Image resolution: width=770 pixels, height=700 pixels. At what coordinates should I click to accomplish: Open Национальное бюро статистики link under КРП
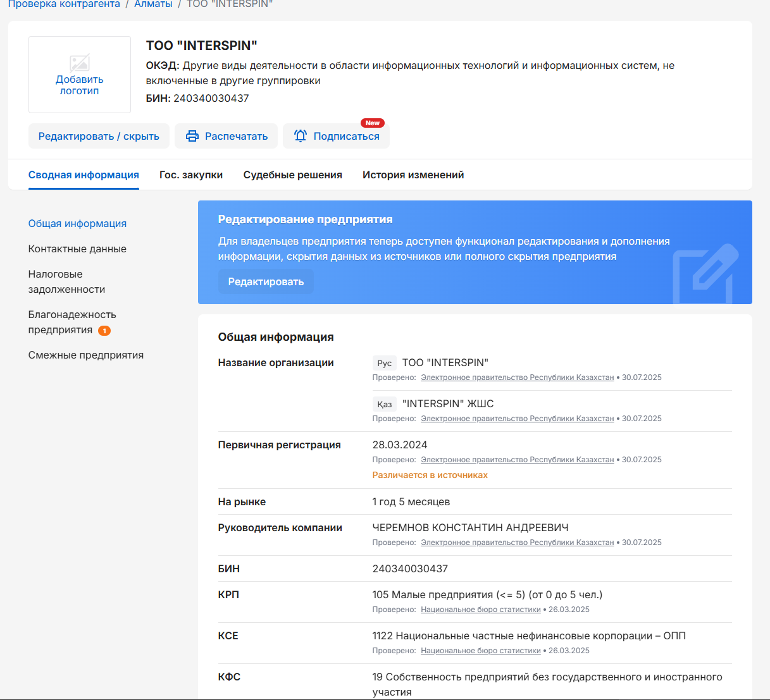480,610
